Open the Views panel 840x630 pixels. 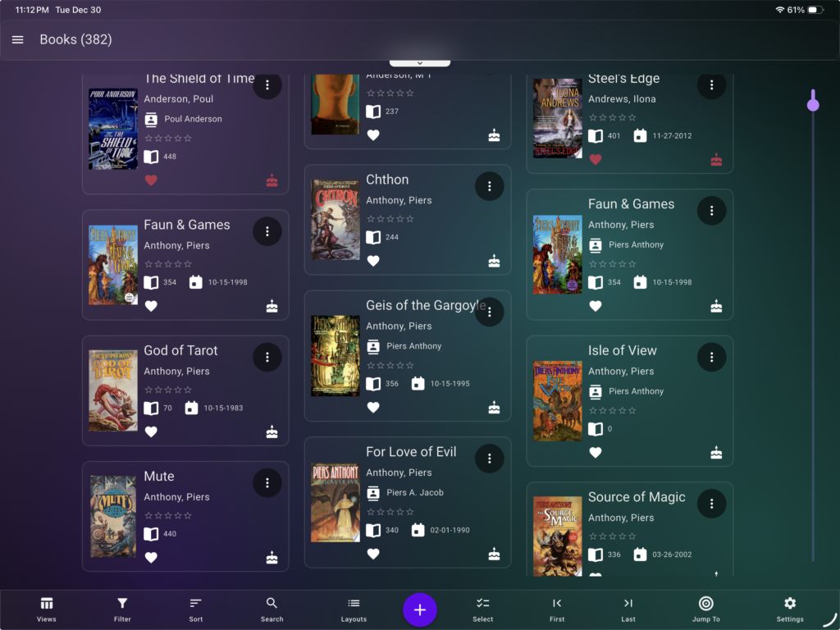pos(47,609)
